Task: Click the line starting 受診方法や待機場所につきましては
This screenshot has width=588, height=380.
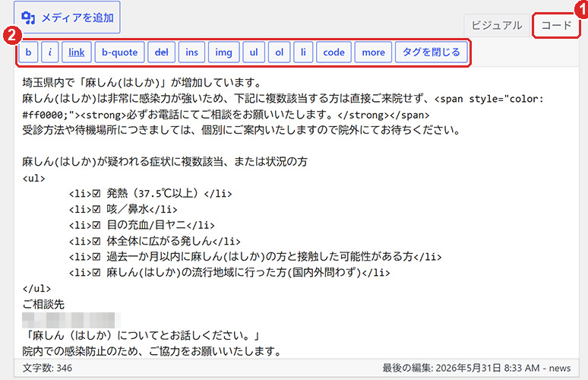Action: point(241,130)
